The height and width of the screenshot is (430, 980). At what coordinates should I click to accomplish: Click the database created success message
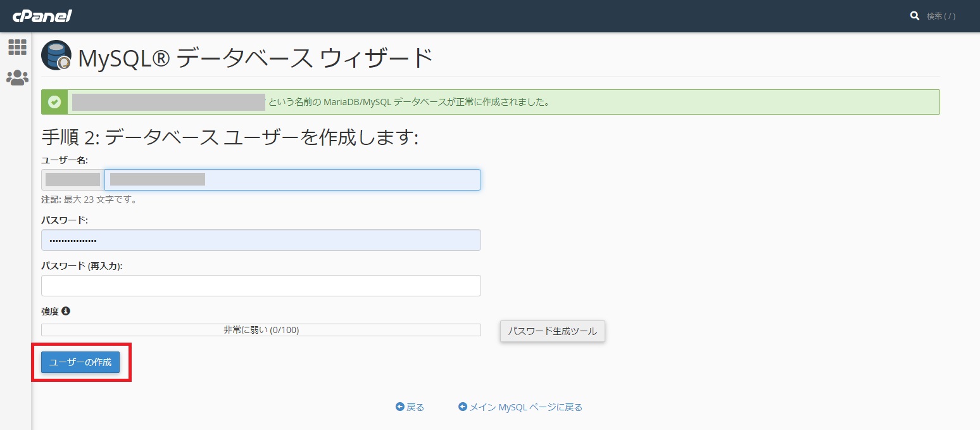coord(490,102)
